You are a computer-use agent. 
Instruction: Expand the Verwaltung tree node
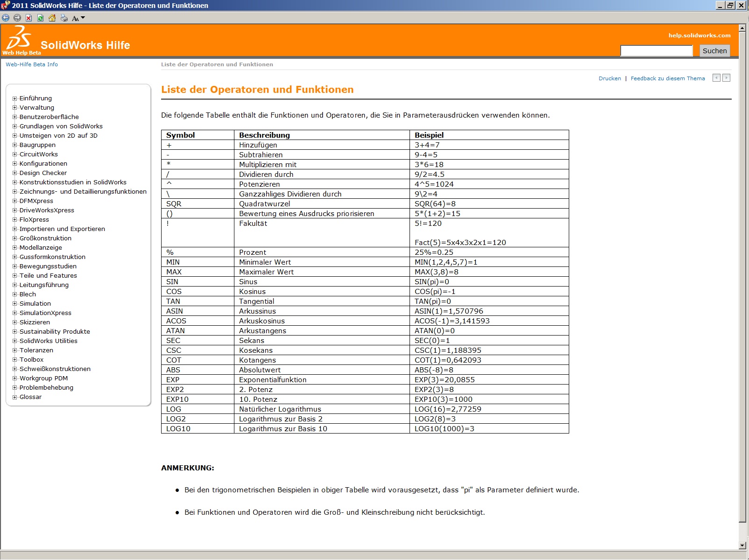point(15,108)
